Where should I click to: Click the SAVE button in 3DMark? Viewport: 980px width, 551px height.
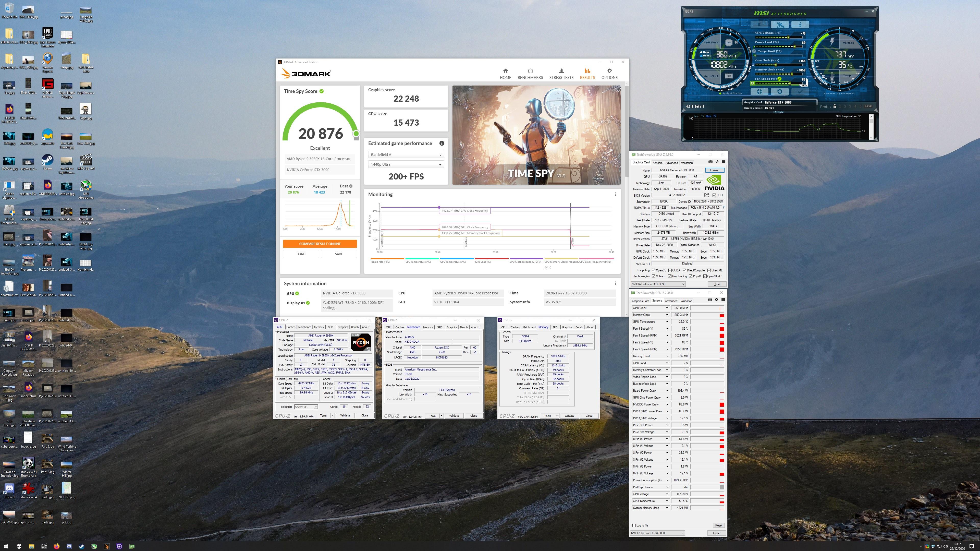pyautogui.click(x=339, y=254)
